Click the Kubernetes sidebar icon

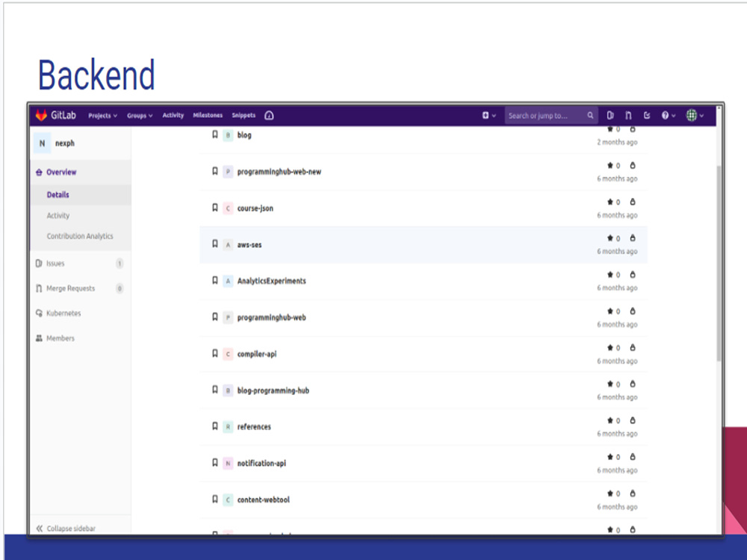coord(39,314)
